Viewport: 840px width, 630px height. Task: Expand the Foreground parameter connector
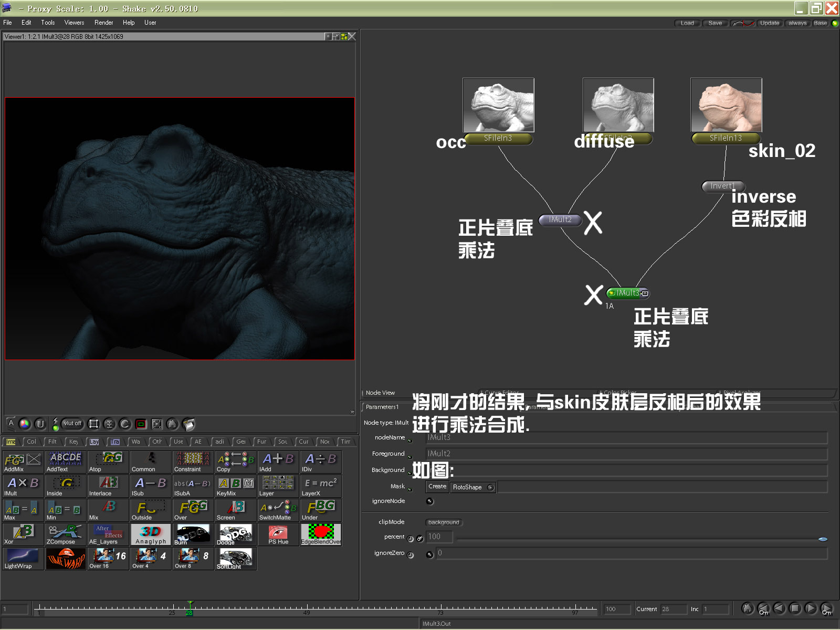[x=410, y=457]
